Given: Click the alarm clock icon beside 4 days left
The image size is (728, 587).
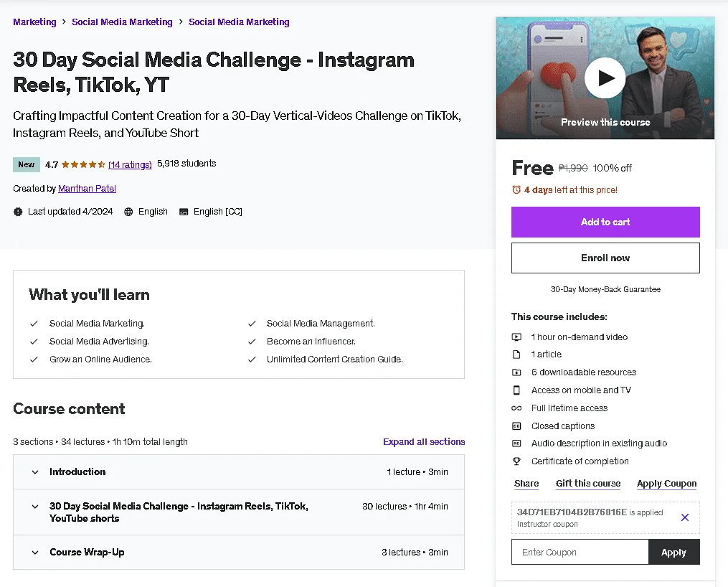Looking at the screenshot, I should [516, 190].
